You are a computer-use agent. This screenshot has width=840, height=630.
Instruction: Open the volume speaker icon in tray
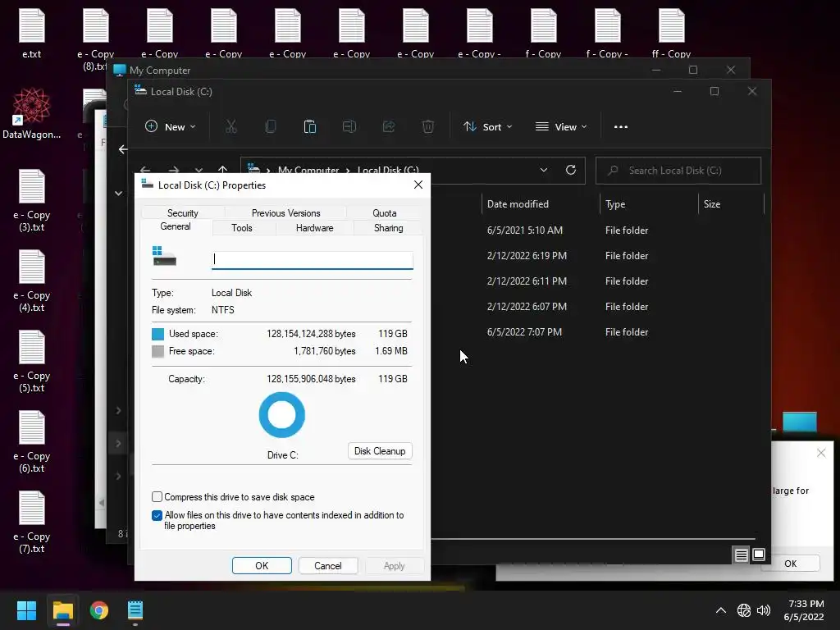764,610
